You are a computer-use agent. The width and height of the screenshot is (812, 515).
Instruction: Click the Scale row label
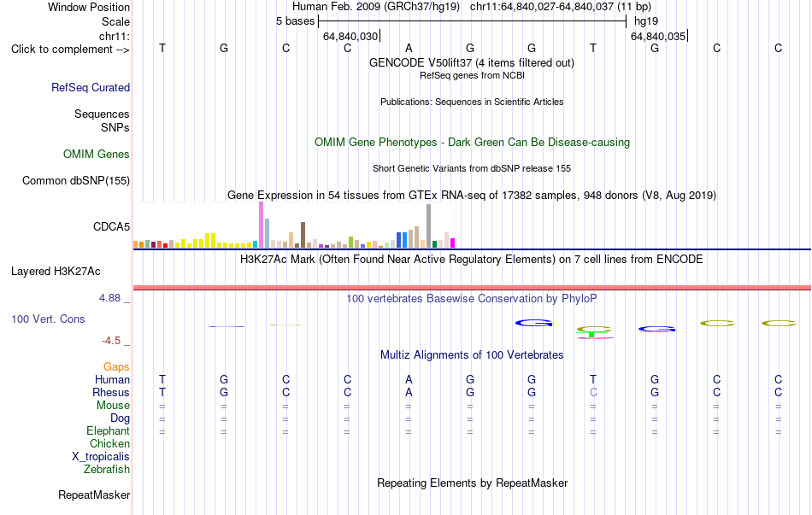[x=116, y=21]
